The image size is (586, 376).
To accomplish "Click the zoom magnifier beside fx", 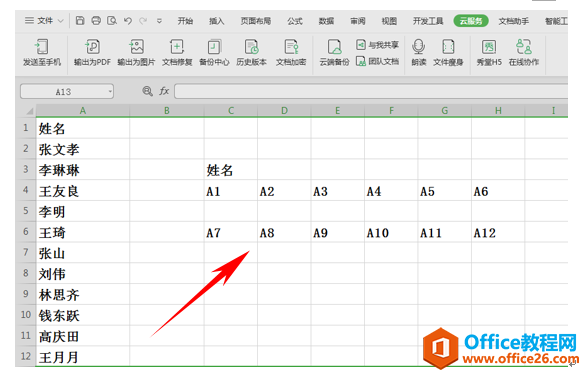I will pyautogui.click(x=147, y=91).
